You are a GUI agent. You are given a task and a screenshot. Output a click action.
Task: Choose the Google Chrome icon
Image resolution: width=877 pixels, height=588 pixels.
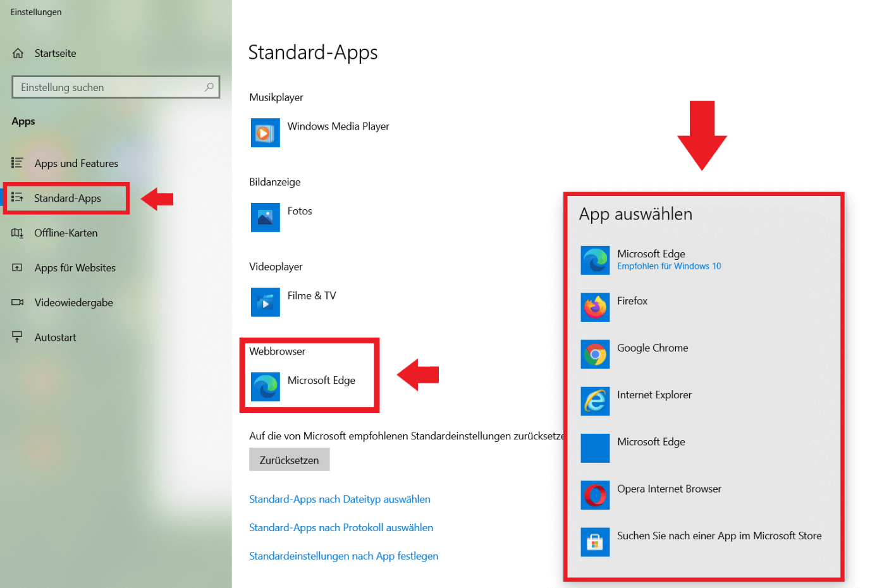(595, 354)
